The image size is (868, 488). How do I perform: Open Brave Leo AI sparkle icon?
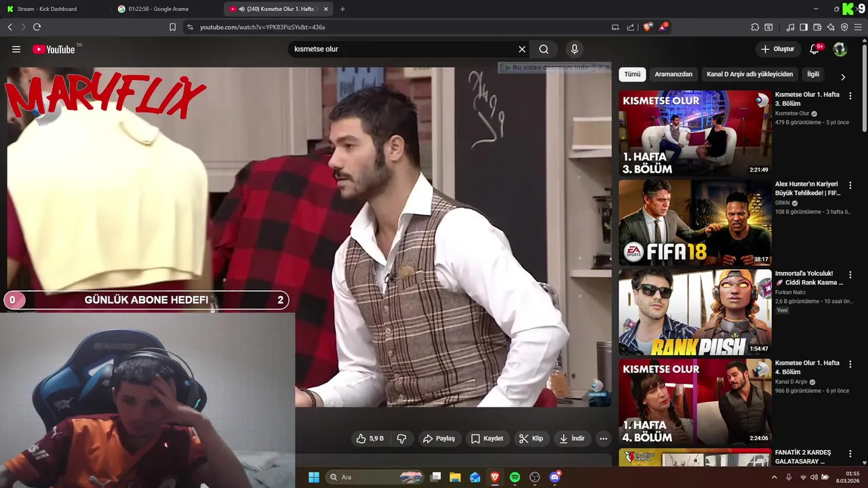coord(831,27)
